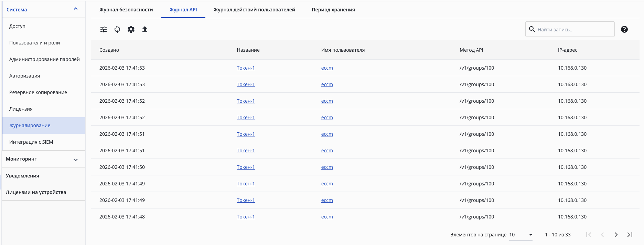This screenshot has width=644, height=245.
Task: Expand the Мониторинг section
Action: 76,160
